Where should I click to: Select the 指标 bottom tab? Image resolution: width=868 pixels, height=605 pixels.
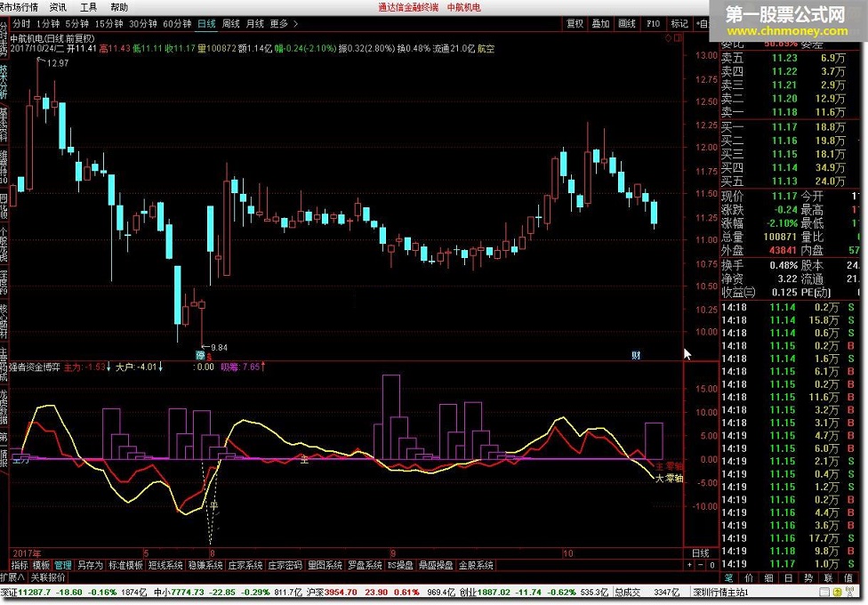point(20,566)
